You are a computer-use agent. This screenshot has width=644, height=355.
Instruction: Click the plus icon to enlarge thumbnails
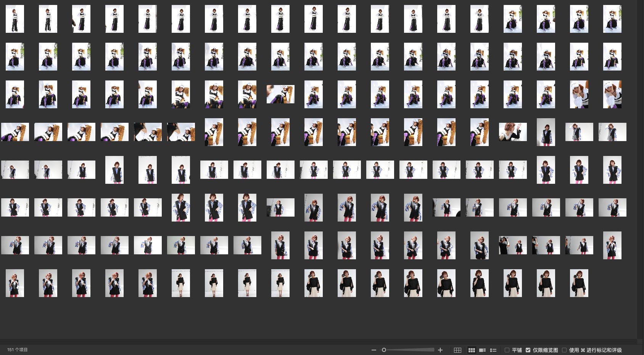tap(440, 350)
